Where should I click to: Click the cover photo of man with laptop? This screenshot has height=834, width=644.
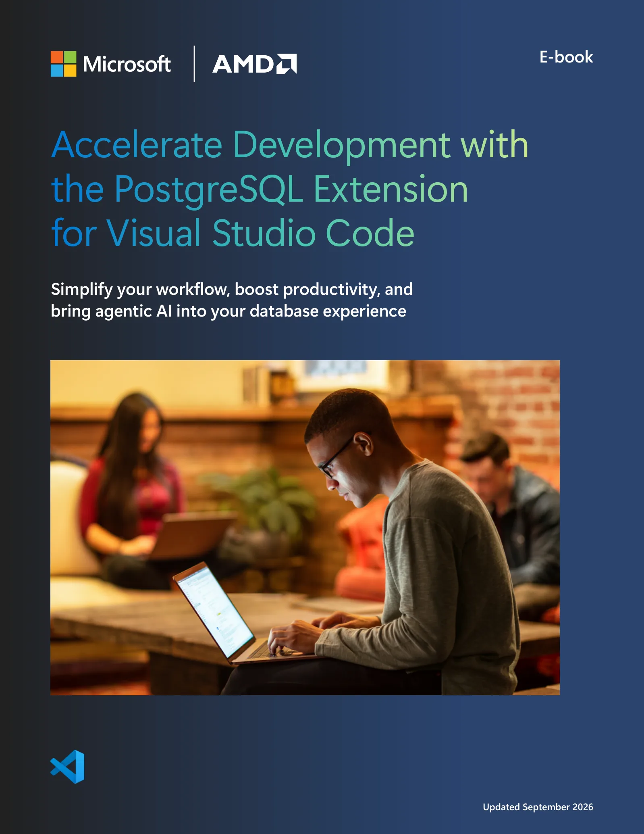(305, 528)
